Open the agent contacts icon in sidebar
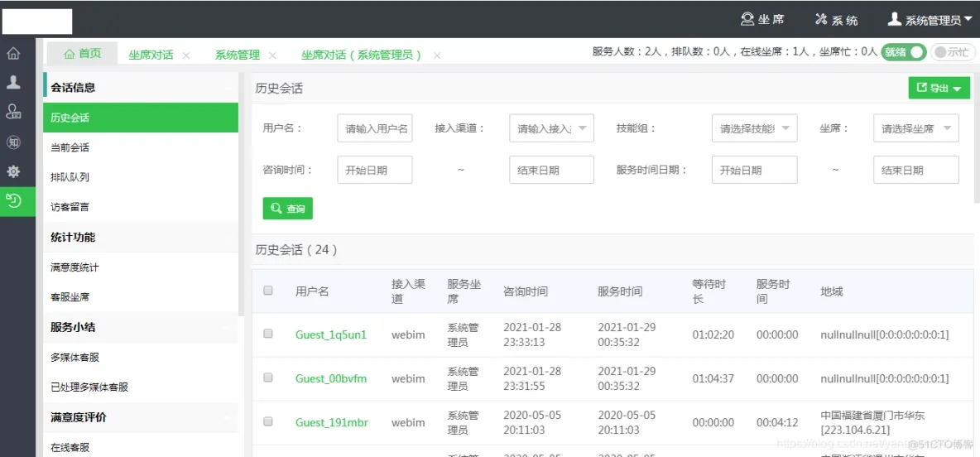Viewport: 980px width, 457px height. tap(13, 112)
